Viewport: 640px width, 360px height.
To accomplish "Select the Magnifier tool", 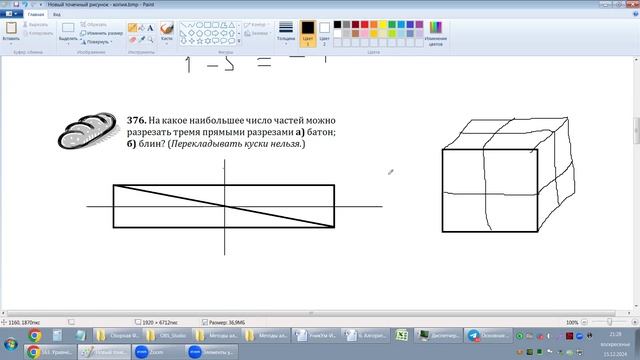I will [x=150, y=40].
